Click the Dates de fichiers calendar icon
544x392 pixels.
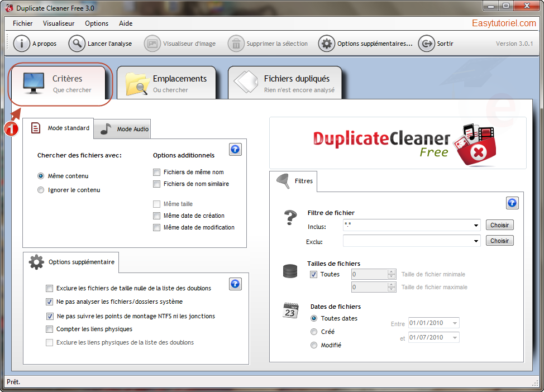tap(290, 310)
